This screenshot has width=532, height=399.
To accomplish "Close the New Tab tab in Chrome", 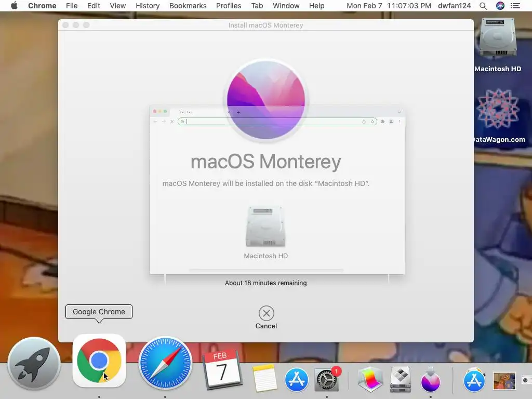I will 229,112.
